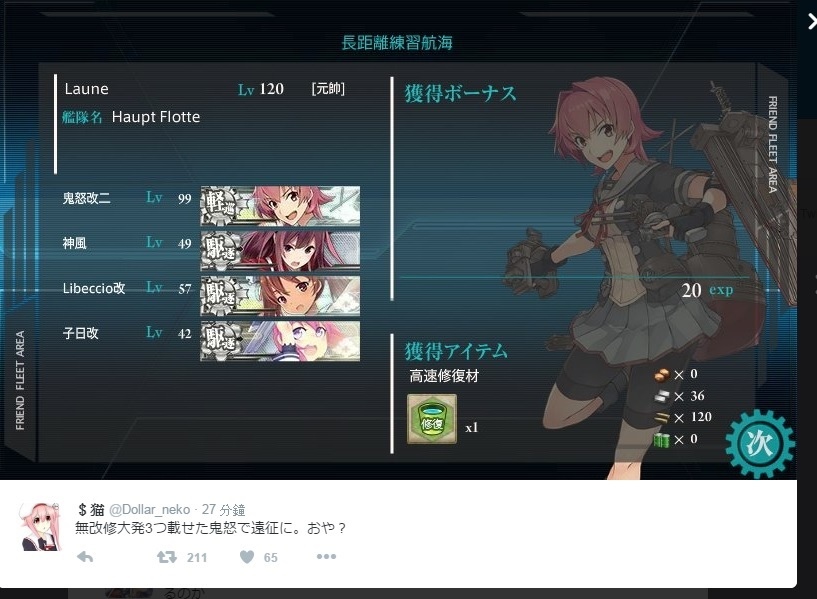
Task: Select Libeccio改 destroyer banner
Action: (280, 296)
